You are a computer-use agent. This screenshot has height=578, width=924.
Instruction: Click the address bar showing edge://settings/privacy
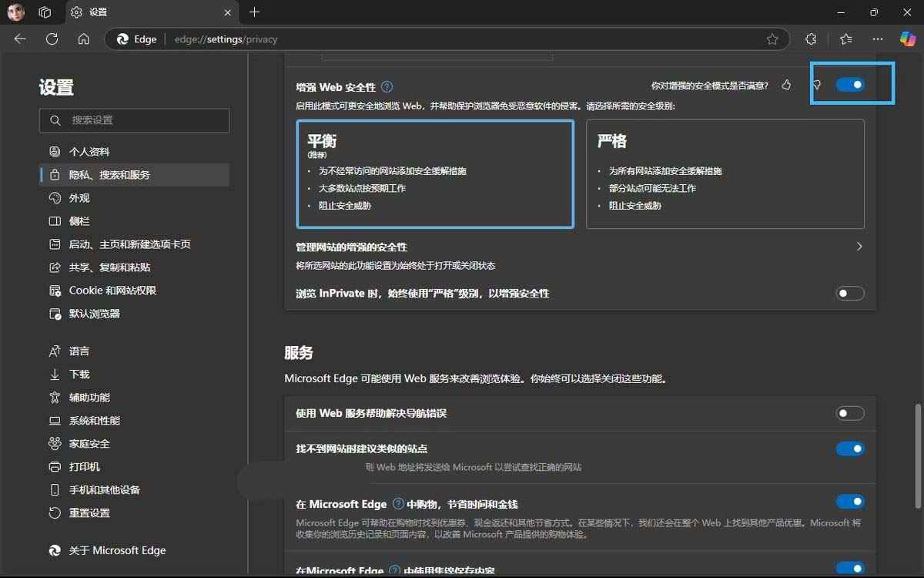click(x=447, y=39)
